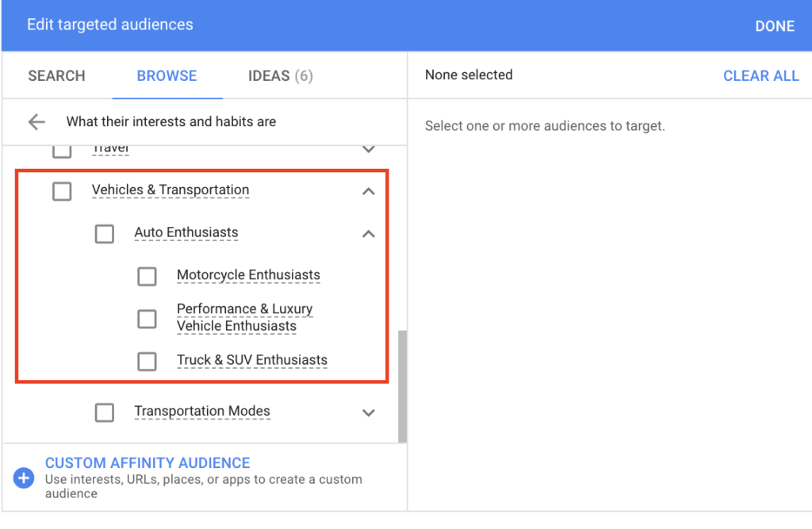This screenshot has width=812, height=529.
Task: Click the blue plus icon for custom audience
Action: pos(24,477)
